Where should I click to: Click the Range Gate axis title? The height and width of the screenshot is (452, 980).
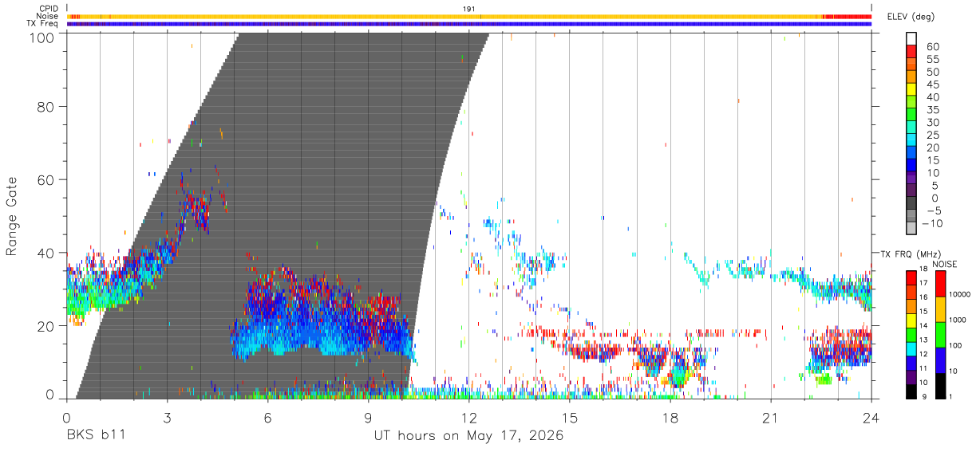tap(11, 215)
